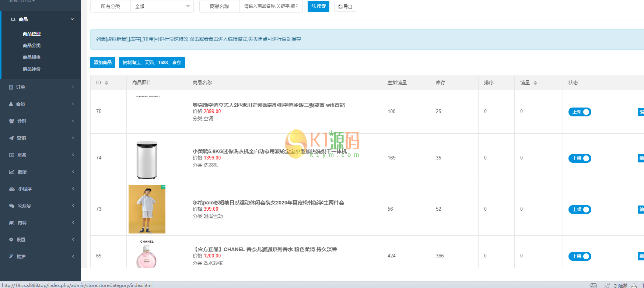
Task: Edit the stock value 35
Action: [438, 158]
